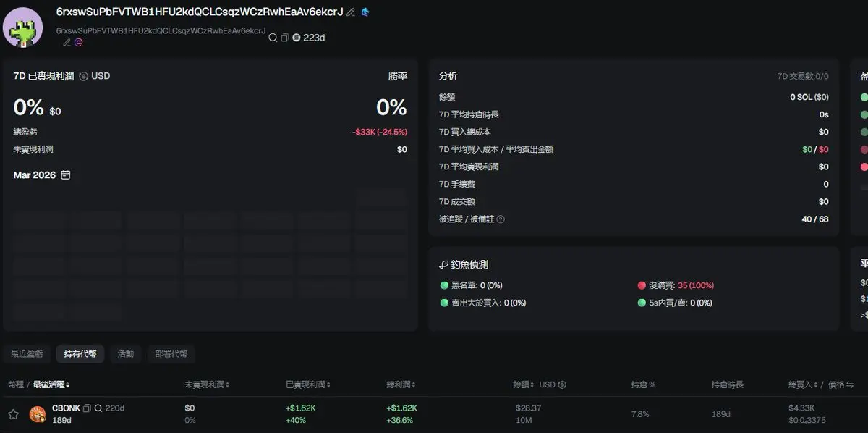
Task: Click the 7D 交易數:0/0 label
Action: [803, 76]
